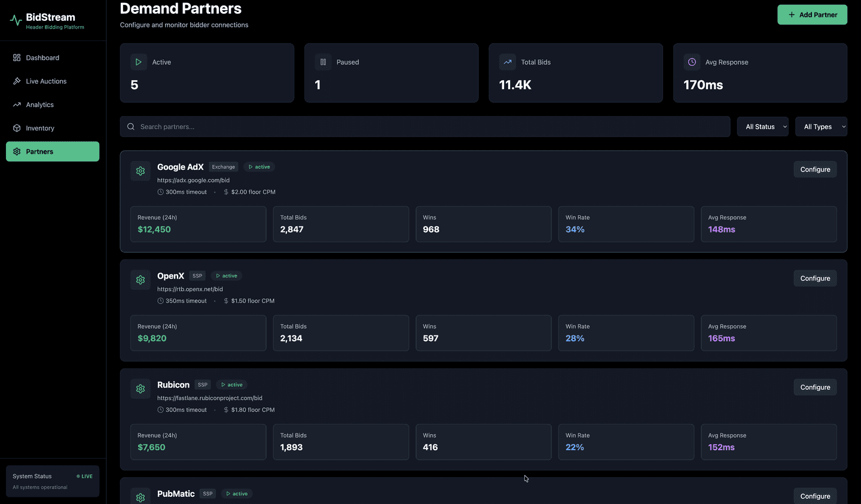Click the Paused pause icon card
Viewport: 861px width, 504px height.
pyautogui.click(x=323, y=62)
